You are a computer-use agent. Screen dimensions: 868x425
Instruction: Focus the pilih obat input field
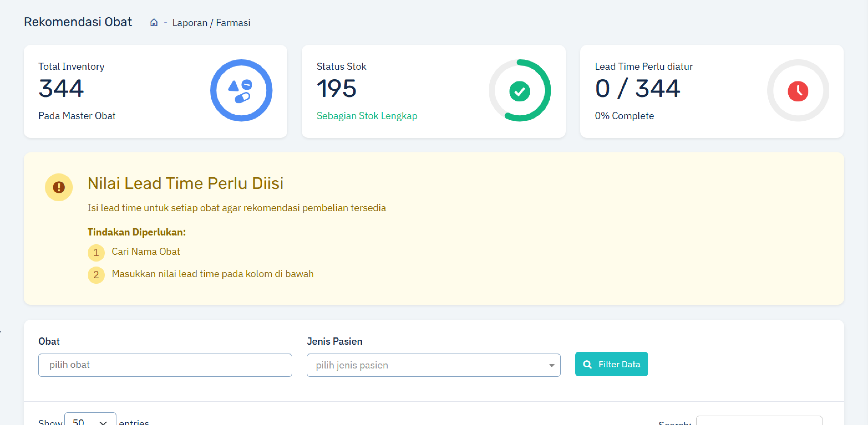click(165, 365)
